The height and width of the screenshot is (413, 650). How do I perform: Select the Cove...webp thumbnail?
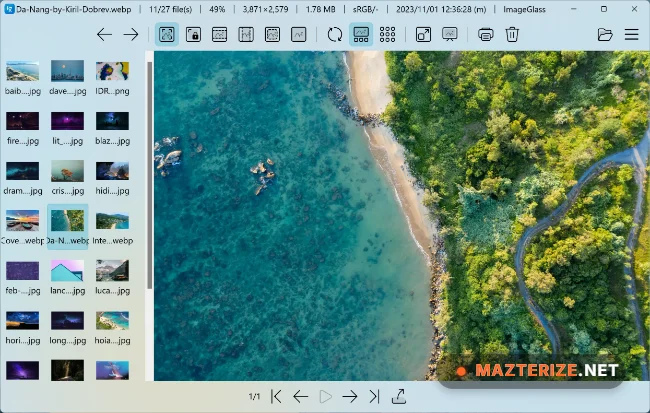pyautogui.click(x=23, y=227)
